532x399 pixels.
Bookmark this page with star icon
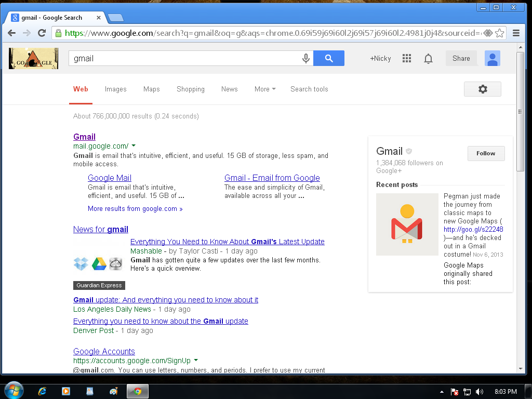(500, 33)
